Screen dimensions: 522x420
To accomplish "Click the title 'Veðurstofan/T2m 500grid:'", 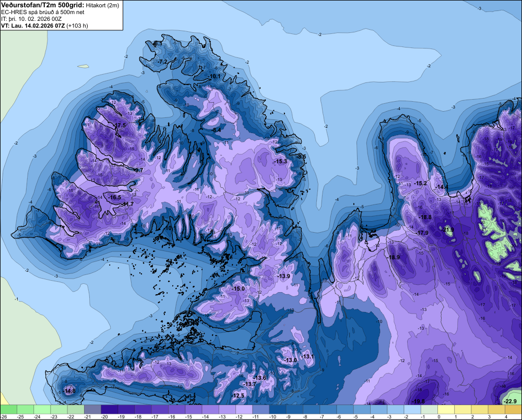I will pyautogui.click(x=42, y=5).
